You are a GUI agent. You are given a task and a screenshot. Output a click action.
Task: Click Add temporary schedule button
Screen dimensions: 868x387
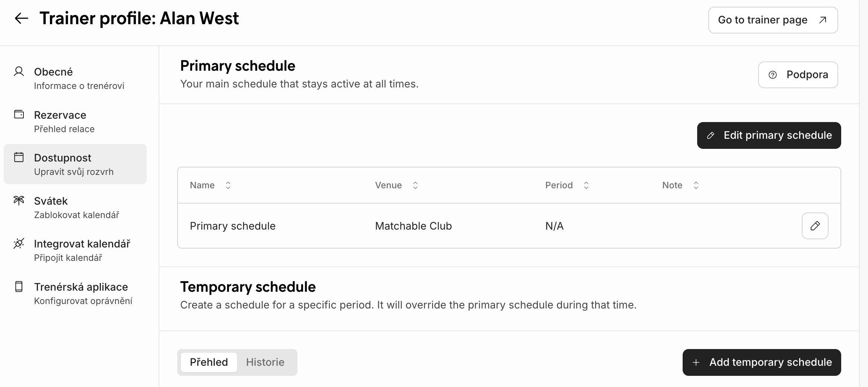coord(762,362)
